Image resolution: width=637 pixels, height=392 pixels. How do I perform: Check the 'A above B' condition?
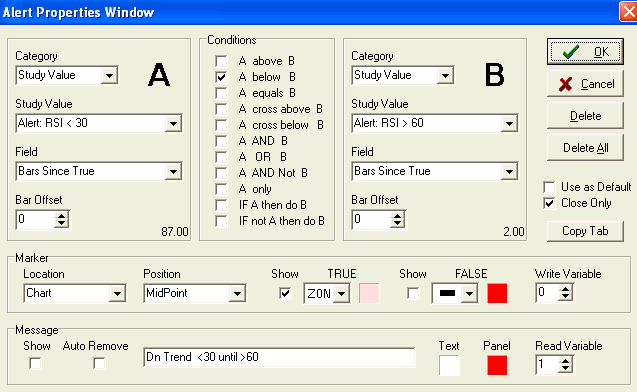(221, 61)
